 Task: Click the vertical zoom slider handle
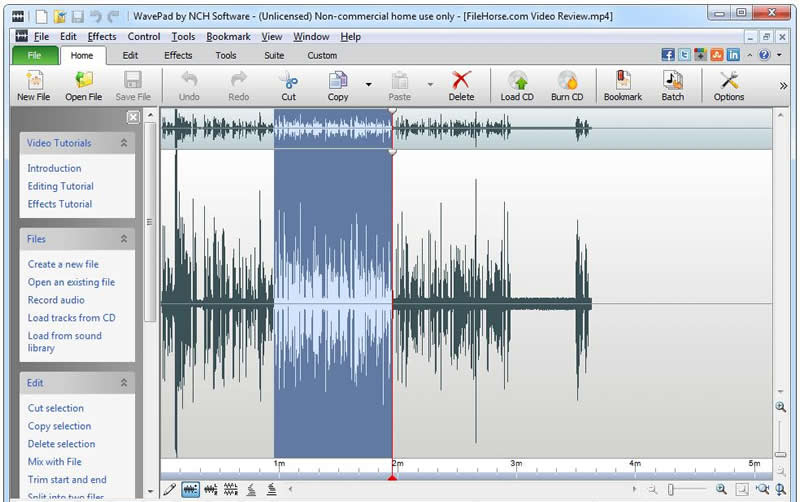pos(781,454)
